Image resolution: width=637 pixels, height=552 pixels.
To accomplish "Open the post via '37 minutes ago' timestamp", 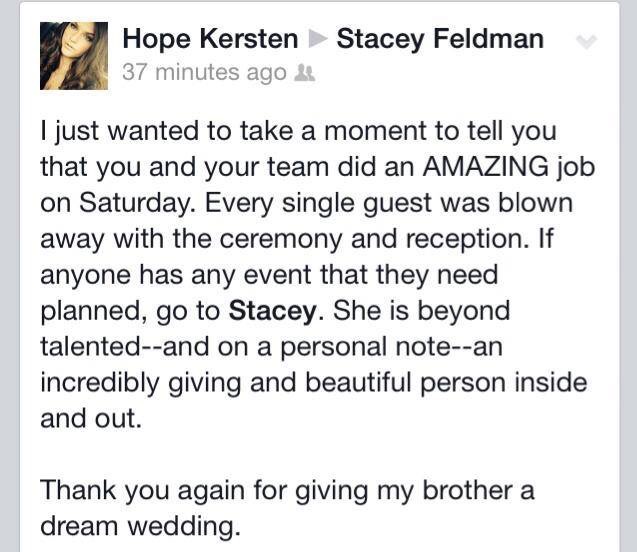I will pos(203,73).
